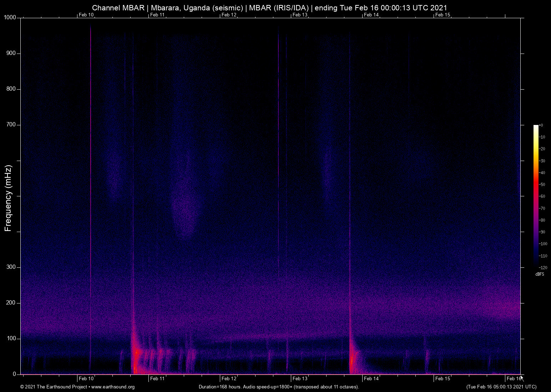Open the www.earthsound.org link
The width and height of the screenshot is (551, 392).
pyautogui.click(x=113, y=387)
